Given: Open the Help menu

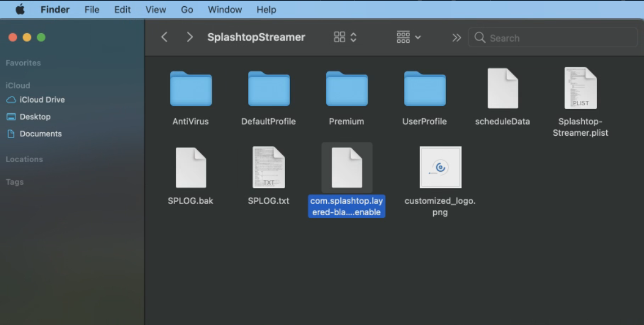Looking at the screenshot, I should 266,10.
